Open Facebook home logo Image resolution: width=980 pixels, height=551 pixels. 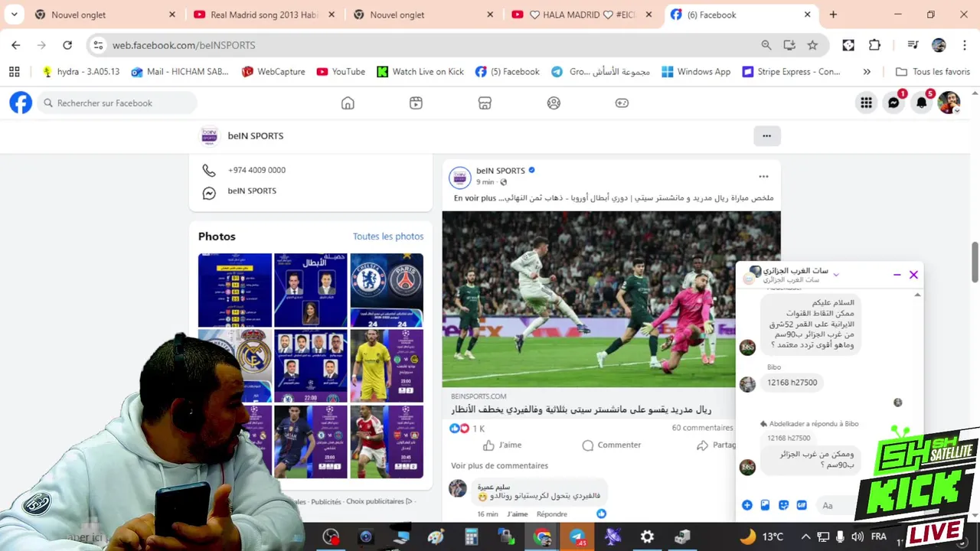[x=21, y=103]
